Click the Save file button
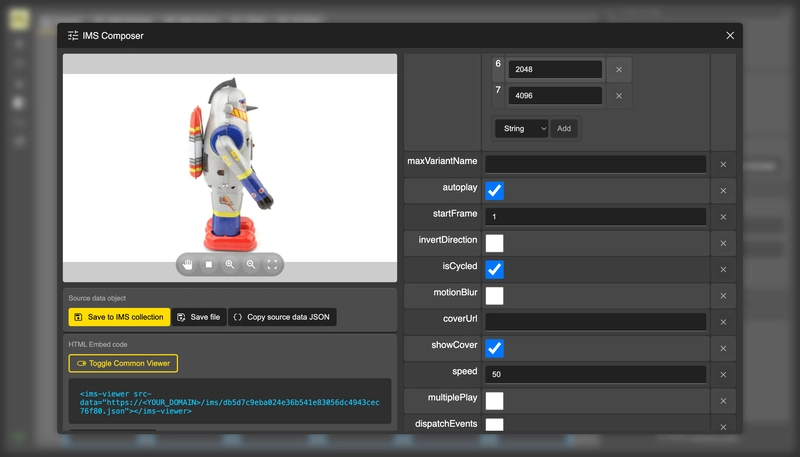 click(x=199, y=317)
